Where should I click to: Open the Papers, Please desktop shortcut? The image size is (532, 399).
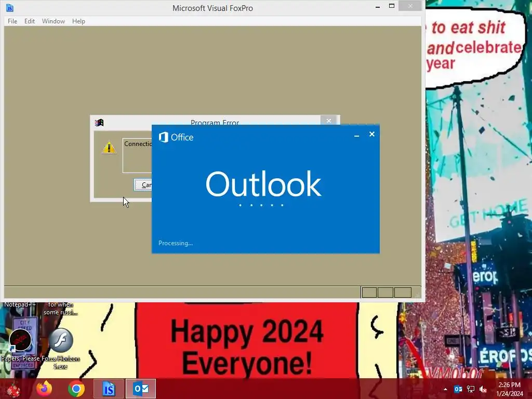tap(20, 345)
